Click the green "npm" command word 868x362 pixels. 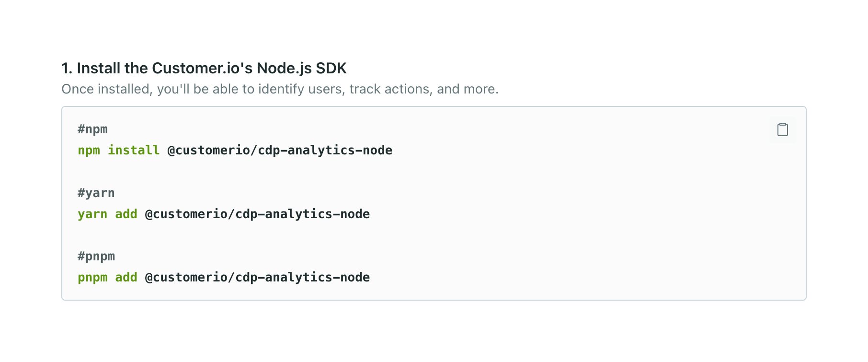coord(89,151)
